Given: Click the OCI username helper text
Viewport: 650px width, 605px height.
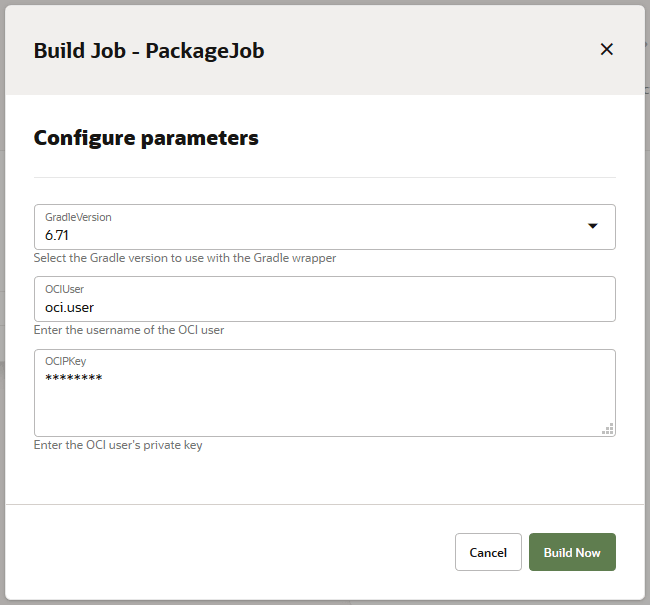Looking at the screenshot, I should pyautogui.click(x=136, y=330).
